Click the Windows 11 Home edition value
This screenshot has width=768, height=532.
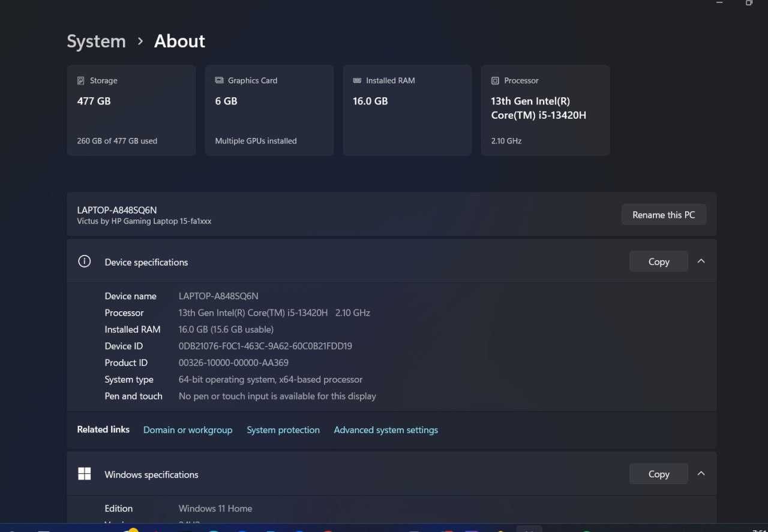pyautogui.click(x=215, y=509)
